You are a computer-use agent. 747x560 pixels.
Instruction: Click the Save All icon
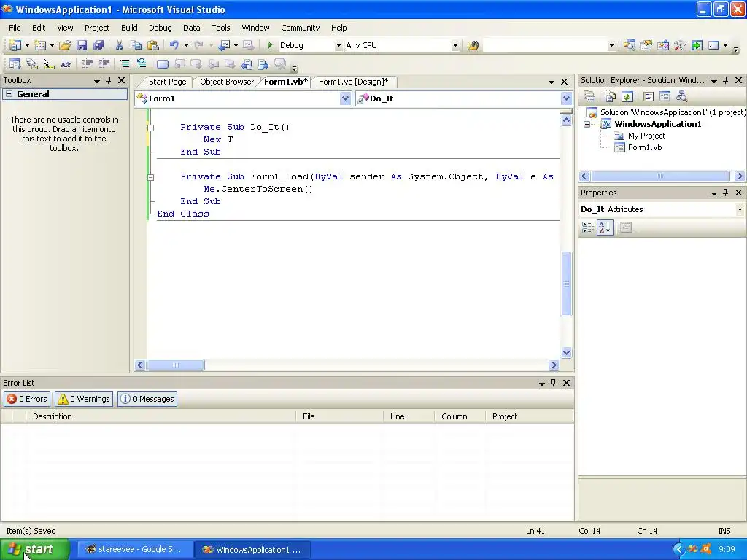coord(98,45)
